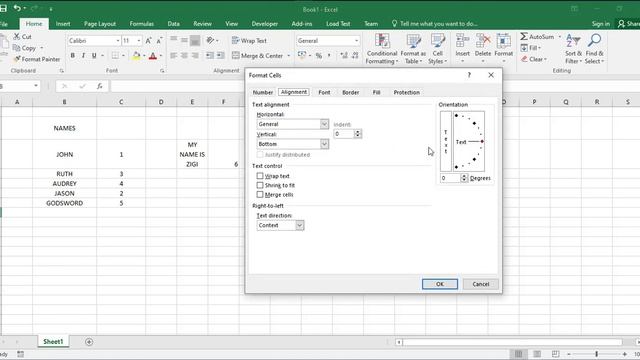Open the number format General dropdown
640x360 pixels.
point(356,41)
